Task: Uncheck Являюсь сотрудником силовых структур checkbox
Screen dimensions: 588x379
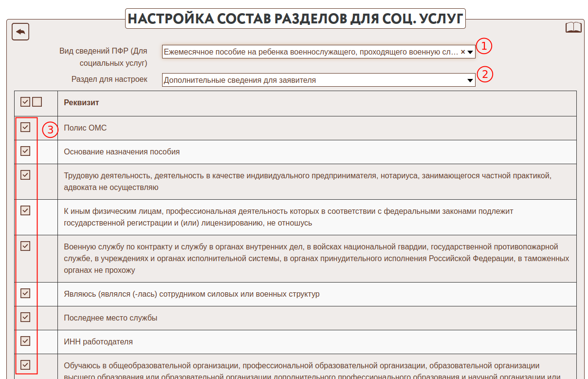Action: [25, 293]
